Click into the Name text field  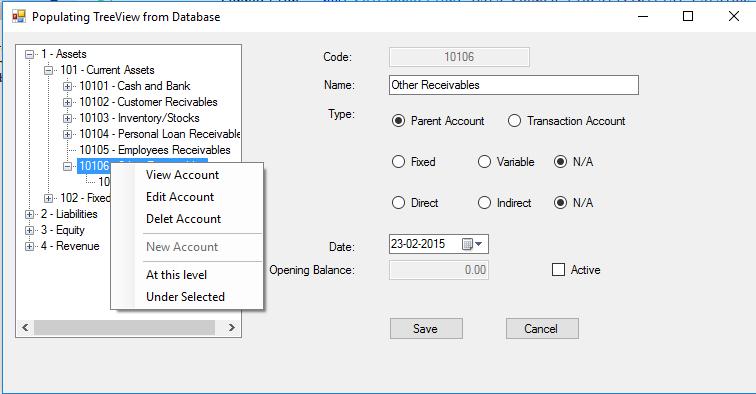click(513, 85)
